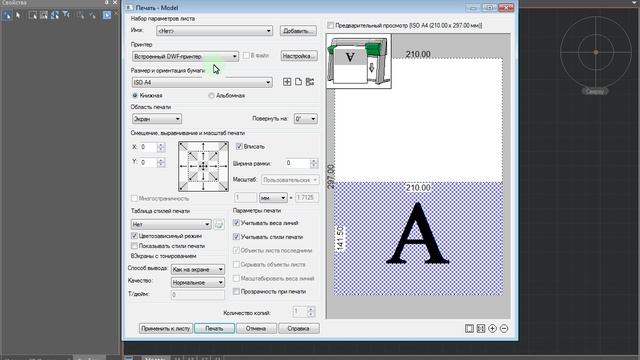Increase the X offset with spinner up arrow

coord(161,144)
